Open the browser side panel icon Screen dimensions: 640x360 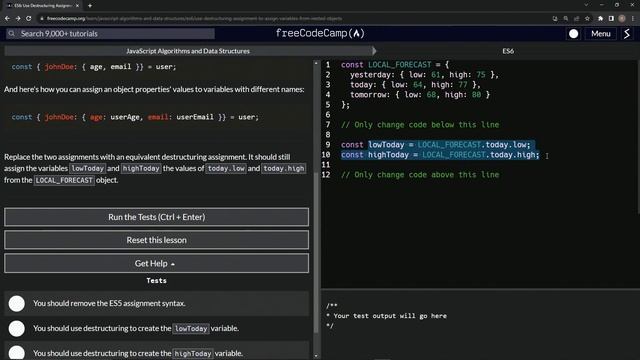click(611, 18)
